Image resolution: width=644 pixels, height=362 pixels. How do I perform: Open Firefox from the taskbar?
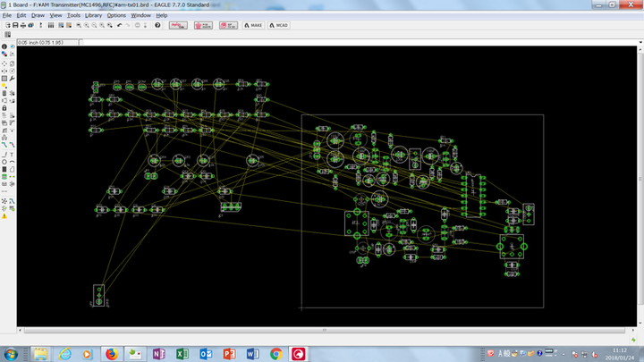tap(112, 354)
